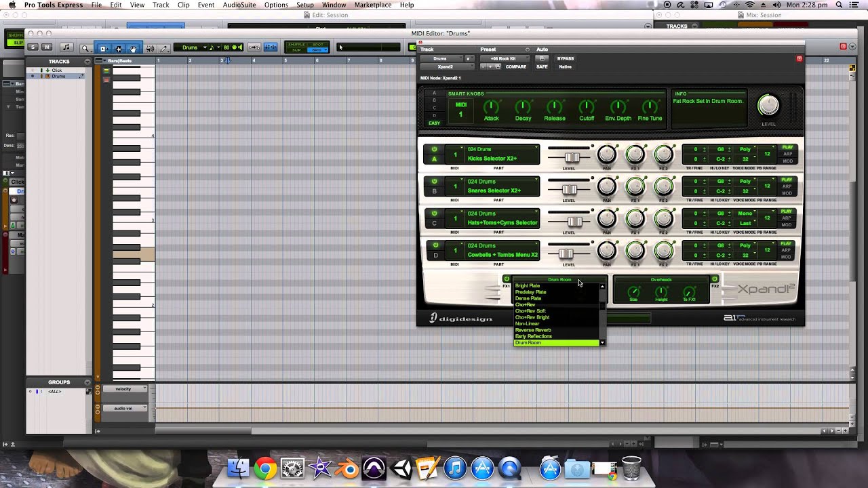Click the FX1 list scroll down arrow

602,343
